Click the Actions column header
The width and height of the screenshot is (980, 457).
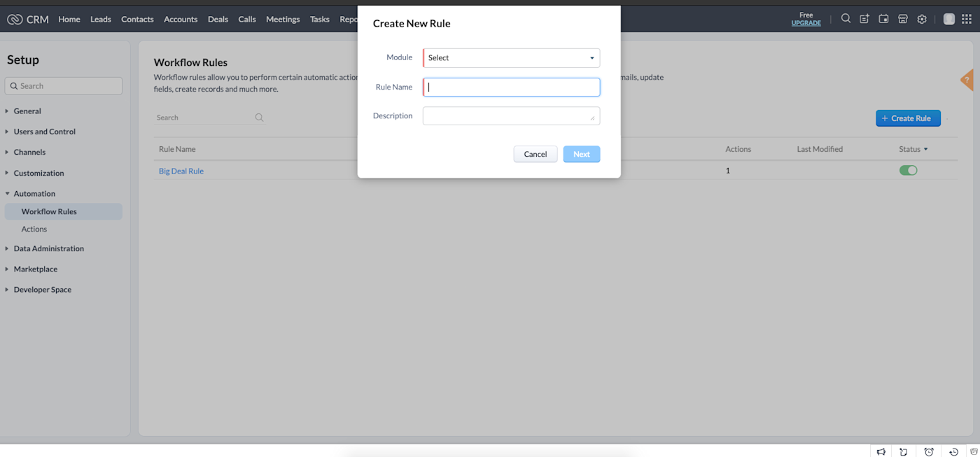tap(738, 149)
